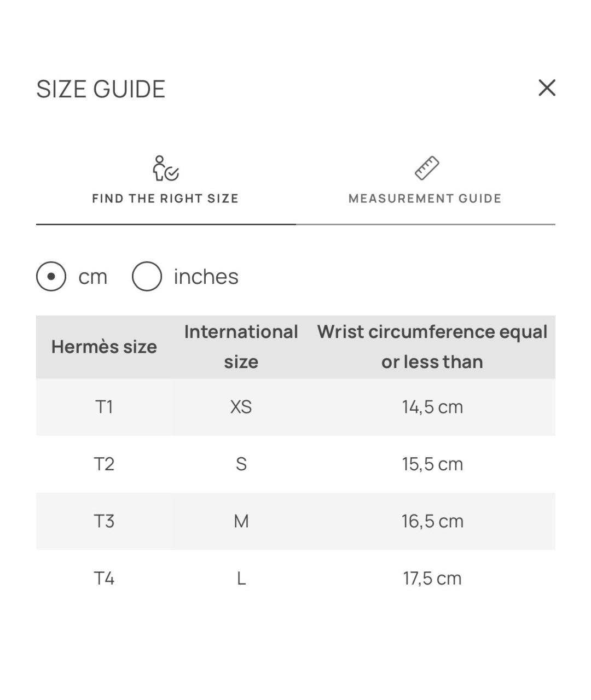Viewport: 591px width, 700px height.
Task: Select the T3 size row
Action: coord(296,521)
